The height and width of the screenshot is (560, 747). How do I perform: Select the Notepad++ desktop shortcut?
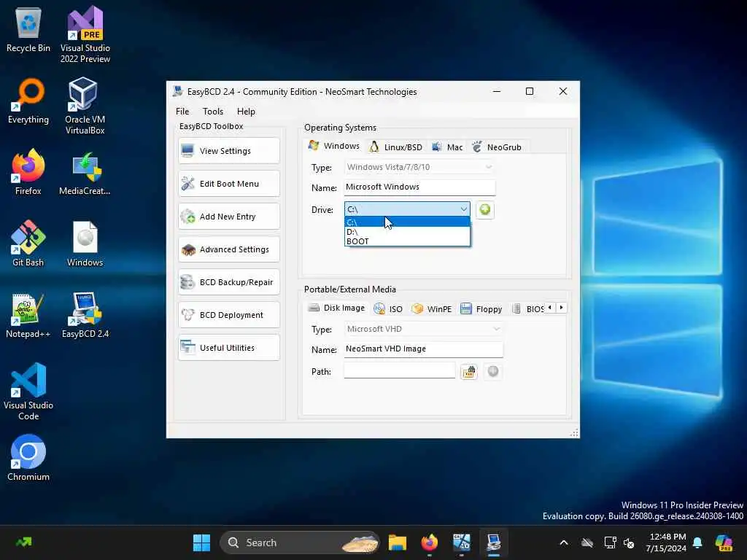click(28, 316)
